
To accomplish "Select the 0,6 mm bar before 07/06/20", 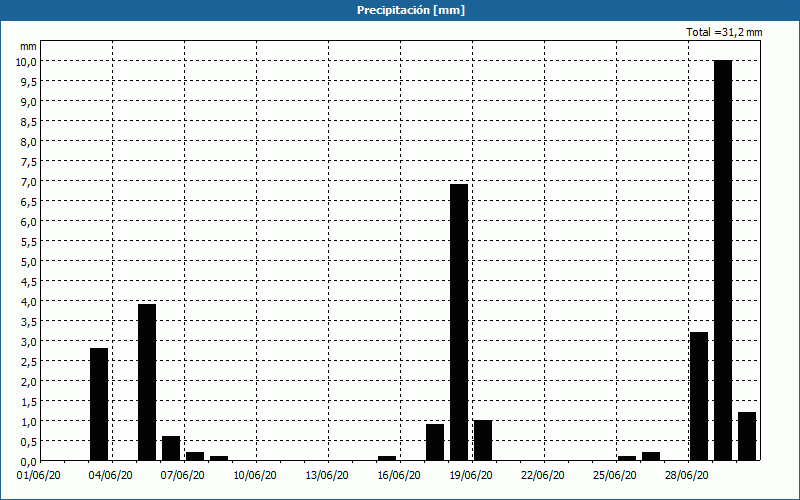I will pyautogui.click(x=171, y=448).
